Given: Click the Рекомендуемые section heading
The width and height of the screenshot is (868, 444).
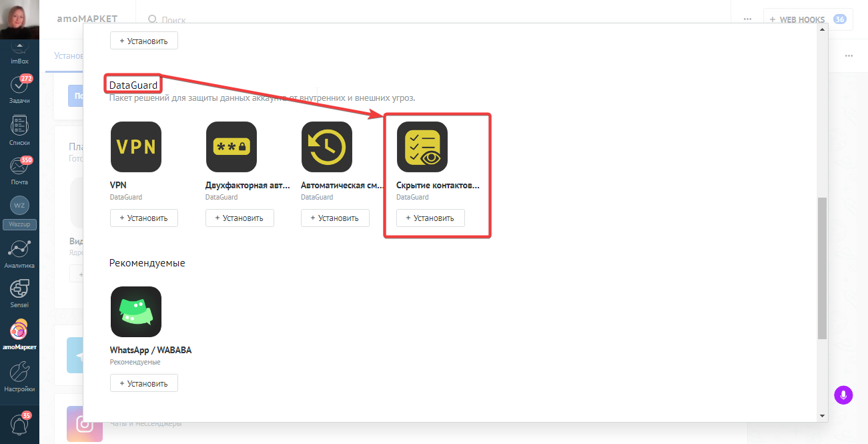Looking at the screenshot, I should [147, 263].
